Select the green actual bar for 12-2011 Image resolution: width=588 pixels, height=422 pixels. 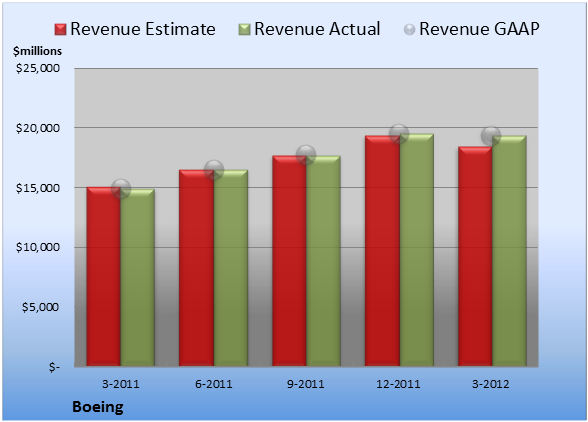tap(417, 250)
